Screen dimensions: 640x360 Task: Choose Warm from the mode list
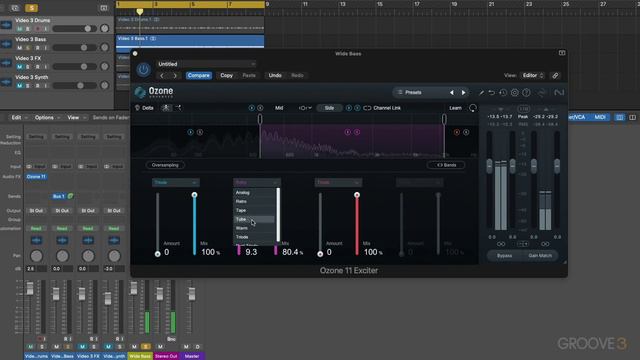(254, 228)
